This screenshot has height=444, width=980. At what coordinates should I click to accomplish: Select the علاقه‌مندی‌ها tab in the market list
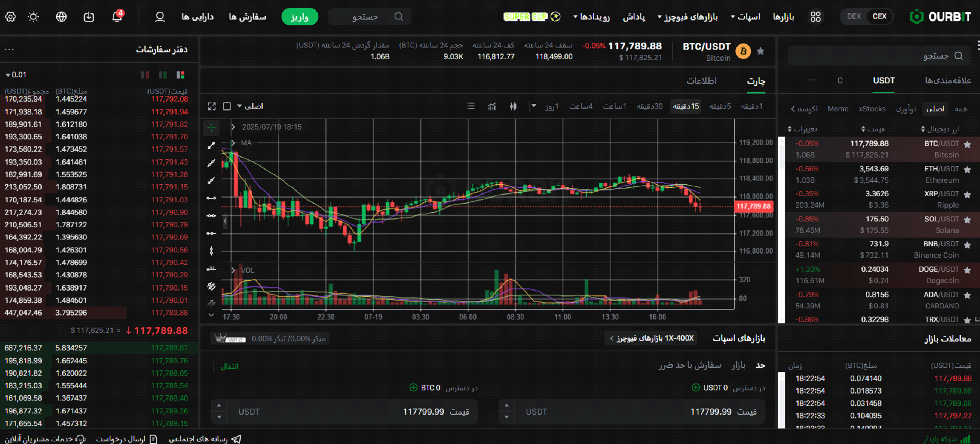pyautogui.click(x=948, y=80)
